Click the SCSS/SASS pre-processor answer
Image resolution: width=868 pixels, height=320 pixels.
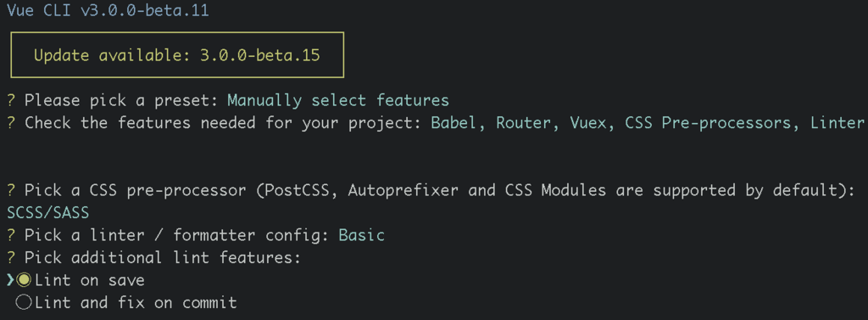tap(48, 213)
